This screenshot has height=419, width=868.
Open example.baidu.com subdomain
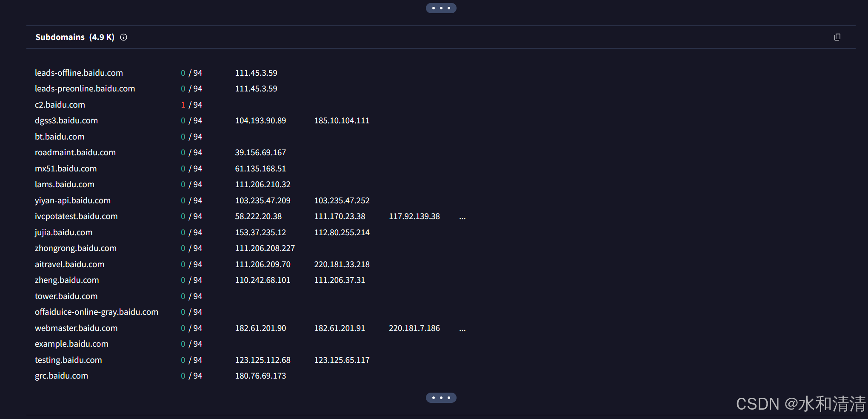[71, 344]
